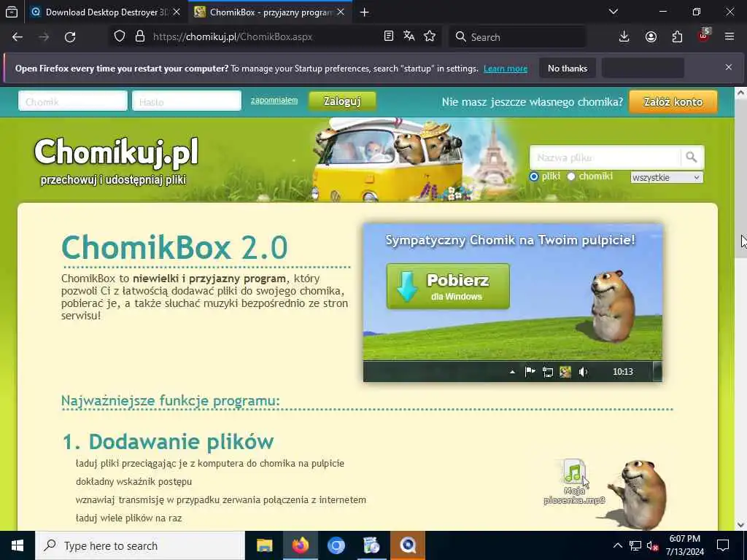Screen dimensions: 747x560
Task: Reload the page with the refresh icon
Action: [x=70, y=36]
